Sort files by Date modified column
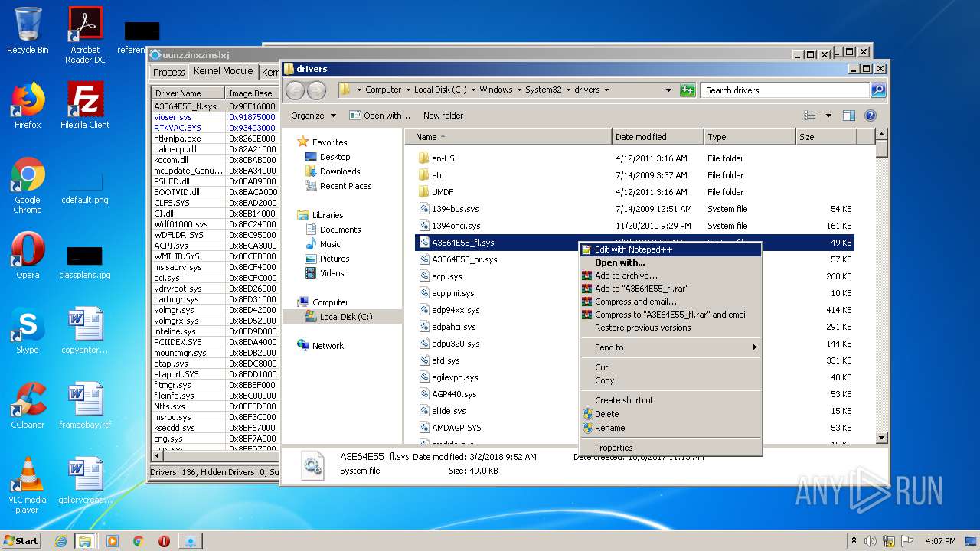 (x=657, y=137)
